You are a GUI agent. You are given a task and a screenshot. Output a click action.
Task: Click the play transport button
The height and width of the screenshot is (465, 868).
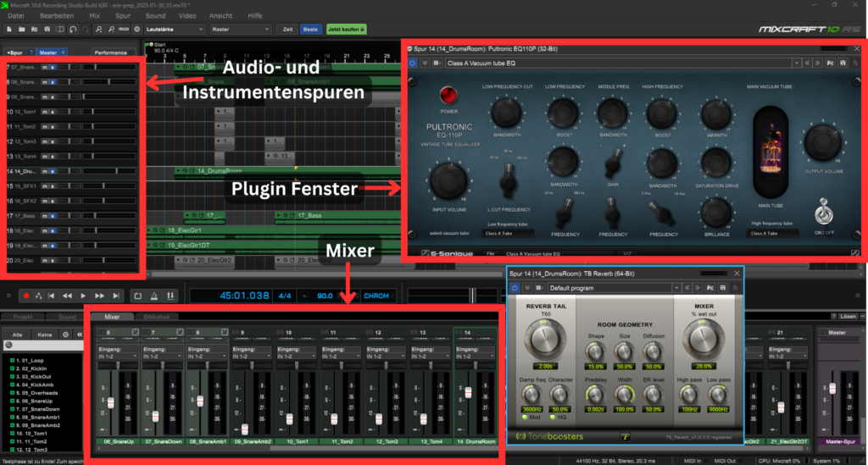(x=83, y=296)
